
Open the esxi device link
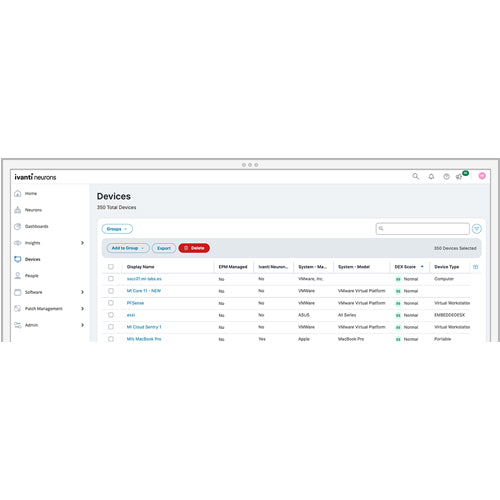click(131, 315)
